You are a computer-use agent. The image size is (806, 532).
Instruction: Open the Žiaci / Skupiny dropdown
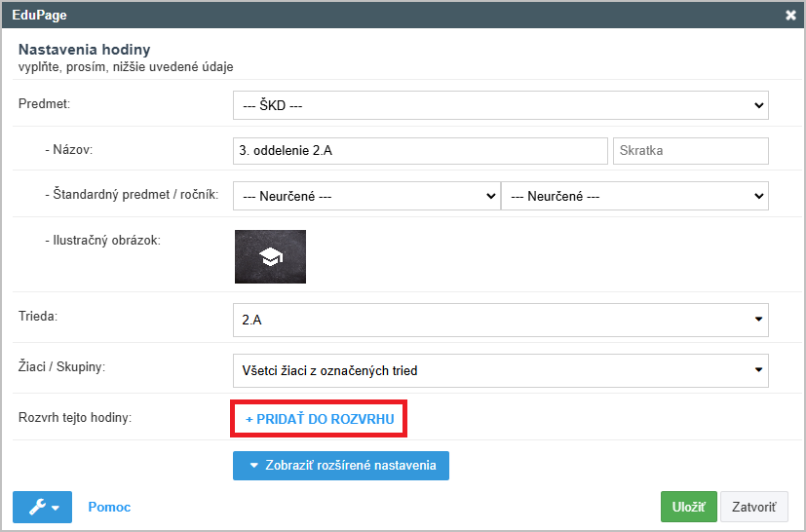(500, 370)
